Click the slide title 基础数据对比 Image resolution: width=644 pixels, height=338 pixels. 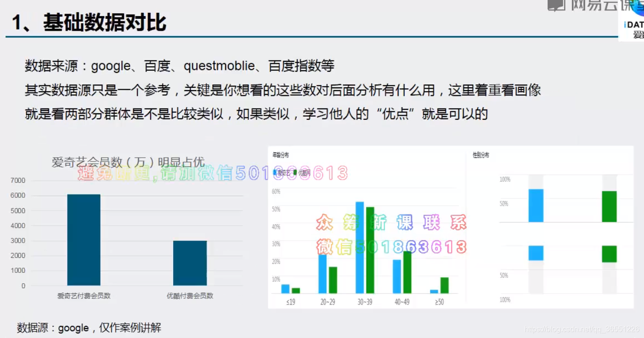104,22
